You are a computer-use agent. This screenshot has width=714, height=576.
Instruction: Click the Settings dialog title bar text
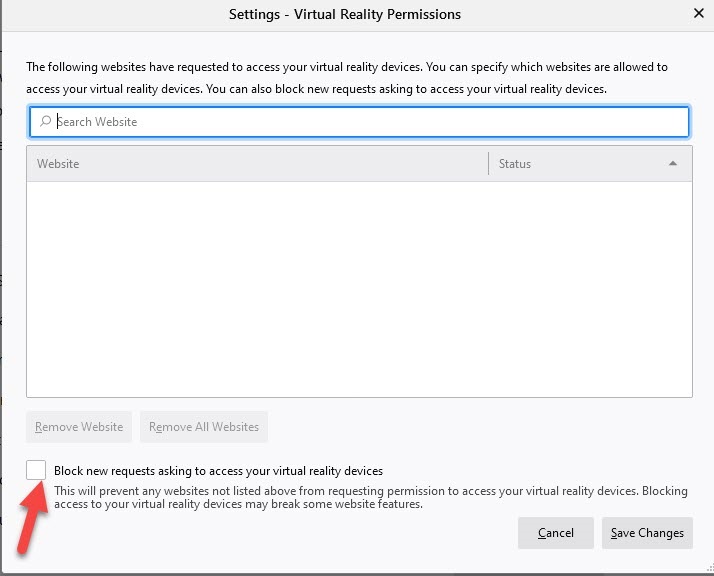coord(345,14)
